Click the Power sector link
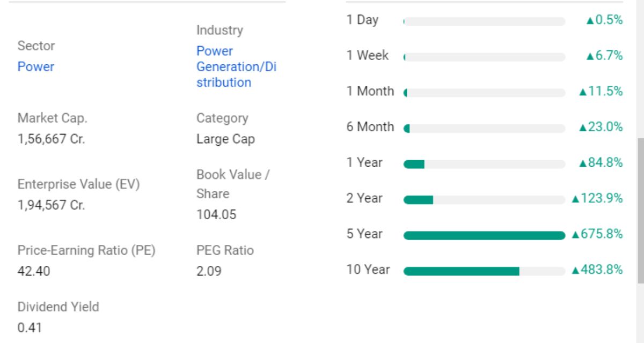Viewport: 644px width, 343px height. click(x=36, y=67)
